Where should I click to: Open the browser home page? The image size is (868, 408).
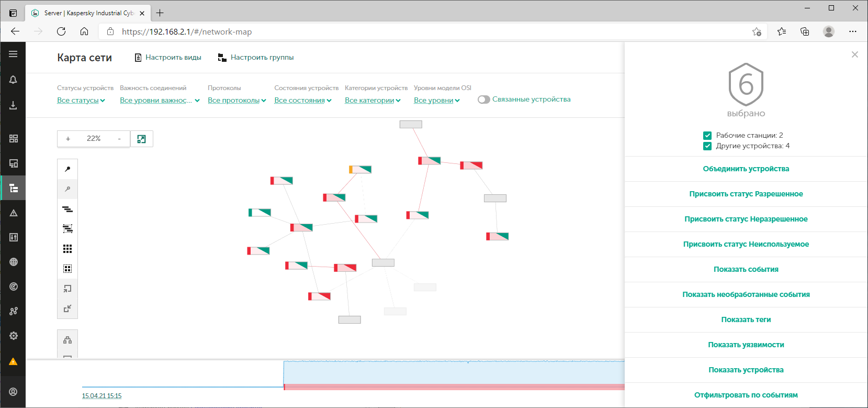pyautogui.click(x=84, y=31)
